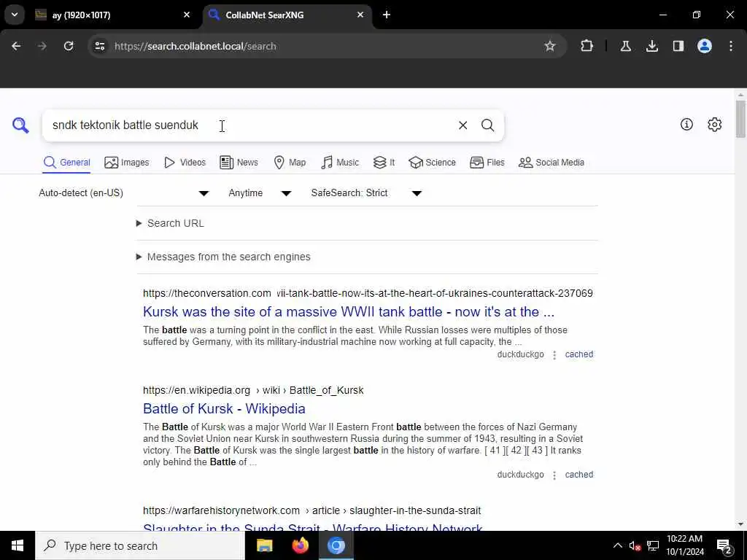747x560 pixels.
Task: Open Chrome three-dot menu
Action: pyautogui.click(x=730, y=46)
